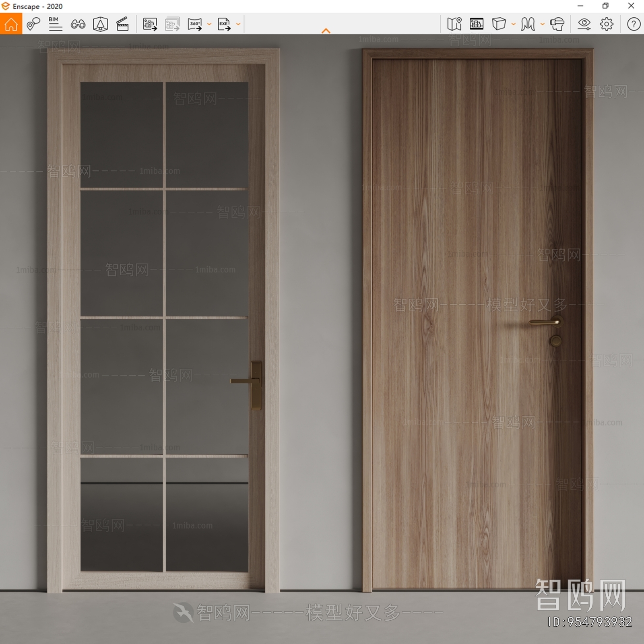Export a 360 panorama
Screen dimensions: 644x644
[x=195, y=24]
